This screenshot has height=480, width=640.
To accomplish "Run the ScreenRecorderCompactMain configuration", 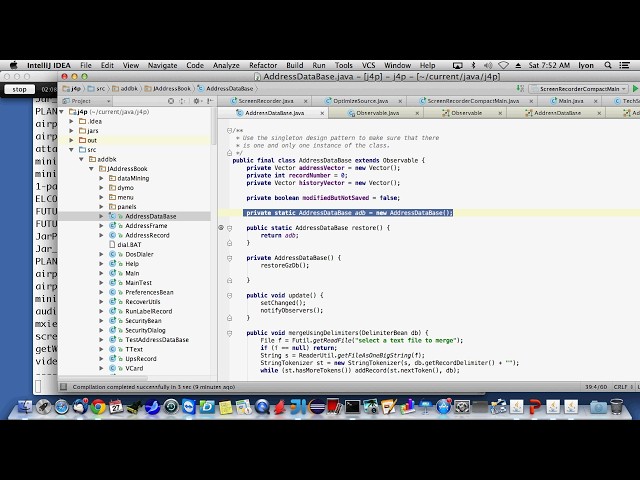I will (636, 89).
